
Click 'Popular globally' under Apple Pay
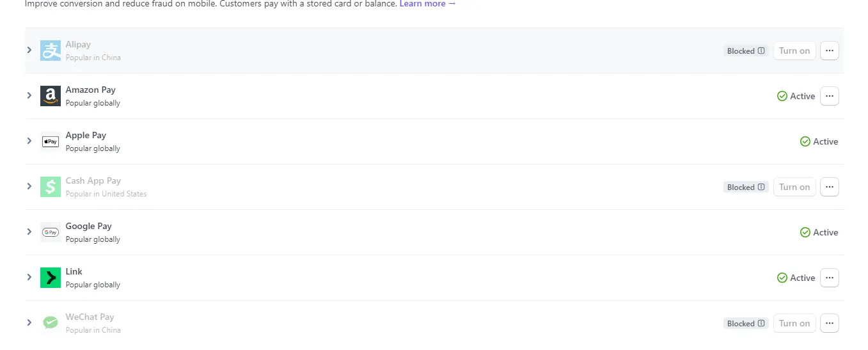coord(93,148)
